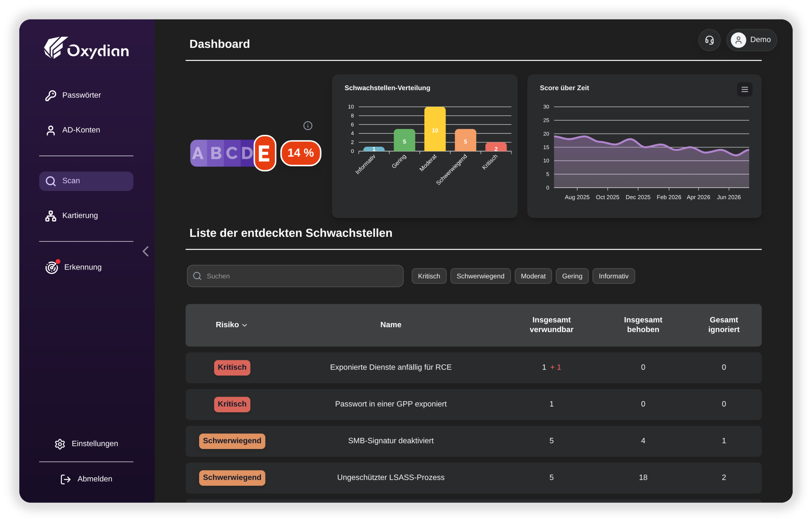Open the Passwörter menu item

tap(86, 95)
